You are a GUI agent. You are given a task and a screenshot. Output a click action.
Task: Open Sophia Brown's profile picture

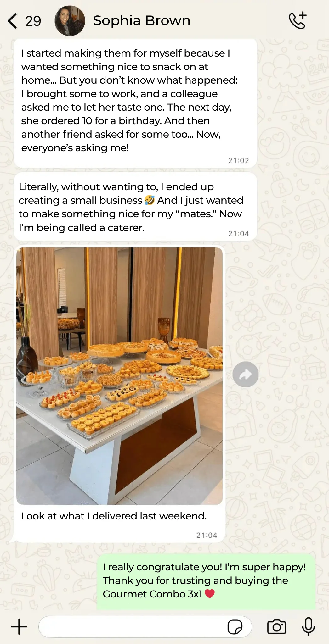click(x=70, y=21)
